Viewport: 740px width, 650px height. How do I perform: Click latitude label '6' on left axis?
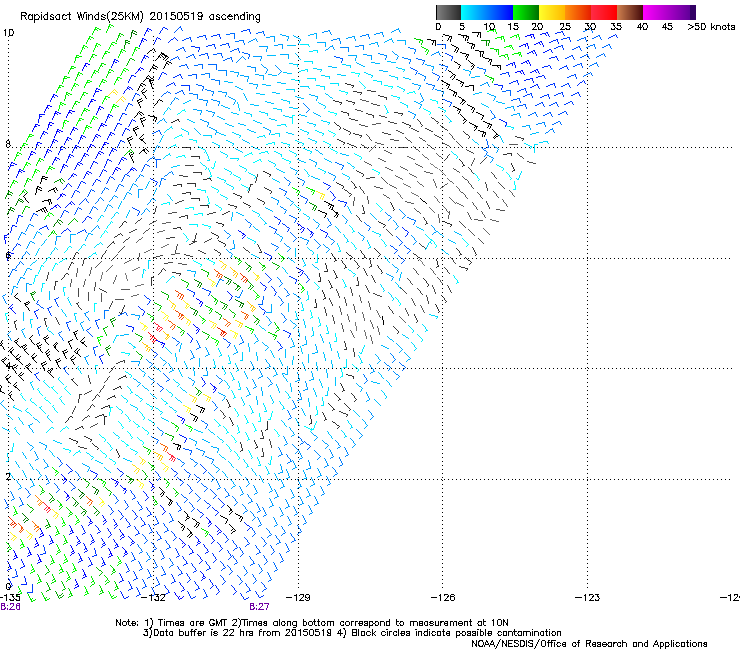click(x=8, y=255)
